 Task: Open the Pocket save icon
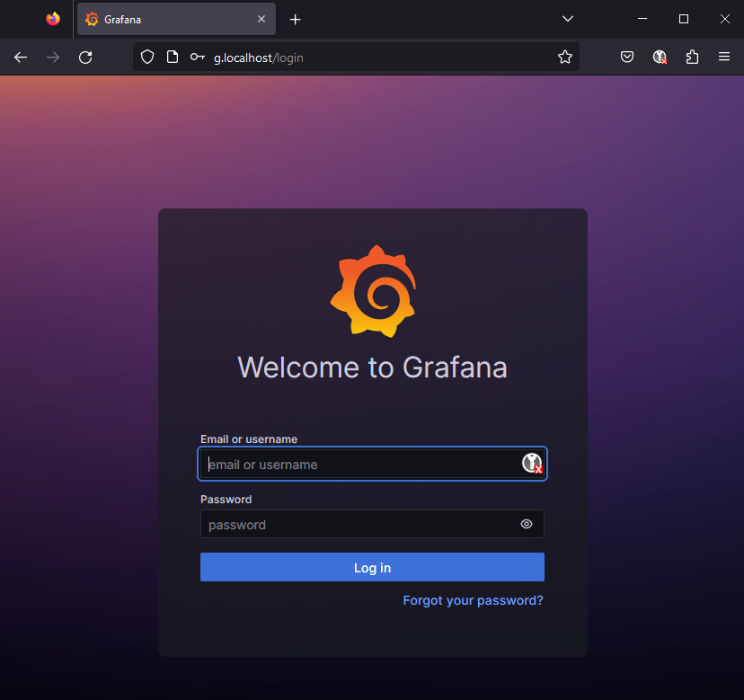pyautogui.click(x=627, y=58)
